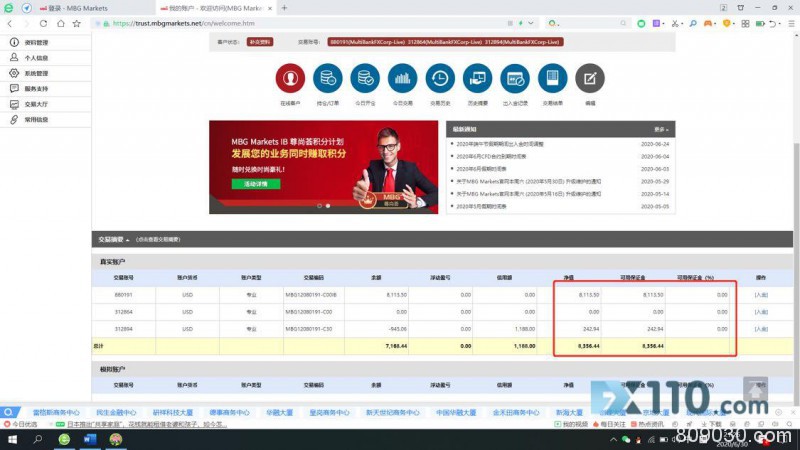The image size is (800, 450).
Task: Open 民生金融中心 link in bottom bar
Action: click(x=116, y=413)
